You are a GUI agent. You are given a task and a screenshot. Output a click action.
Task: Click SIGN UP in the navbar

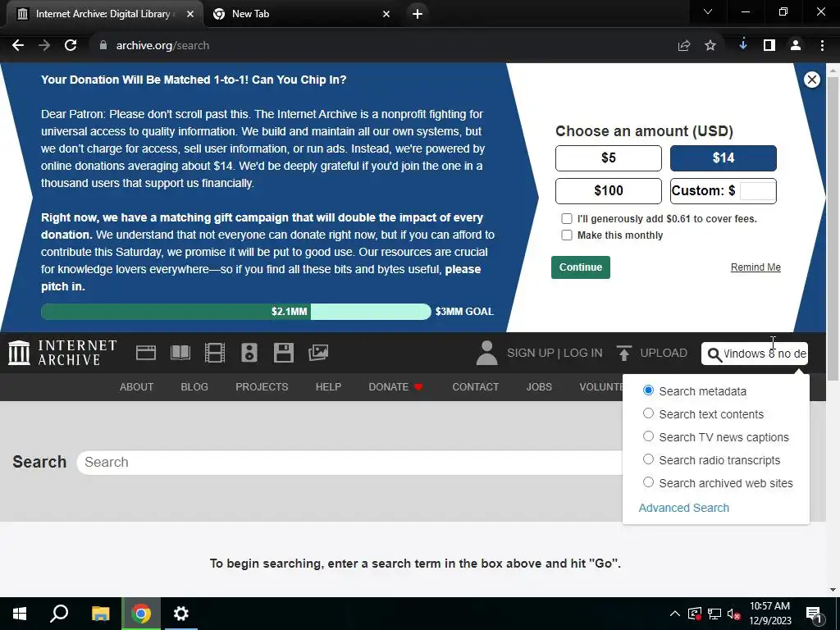[x=531, y=353]
